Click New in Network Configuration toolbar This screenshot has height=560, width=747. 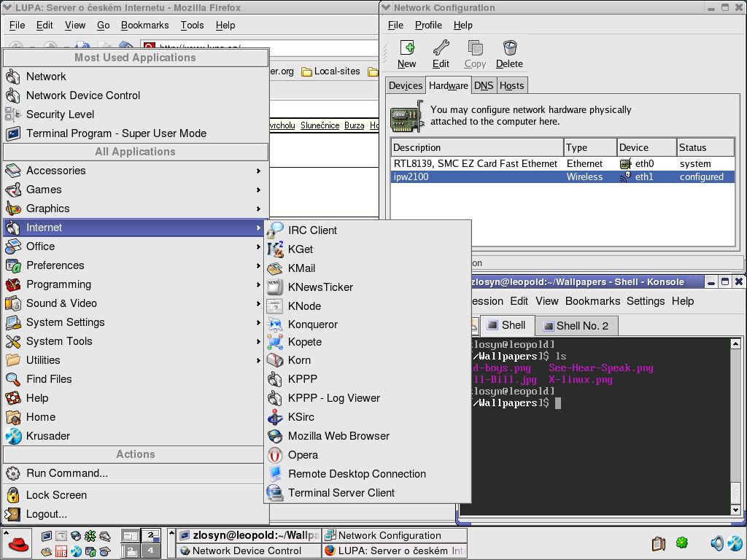(407, 54)
